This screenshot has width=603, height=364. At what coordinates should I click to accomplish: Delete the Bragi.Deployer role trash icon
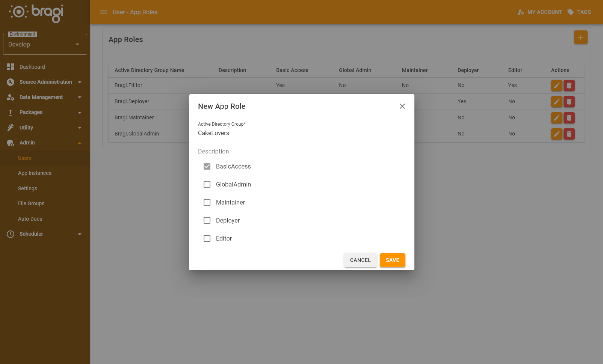click(569, 102)
